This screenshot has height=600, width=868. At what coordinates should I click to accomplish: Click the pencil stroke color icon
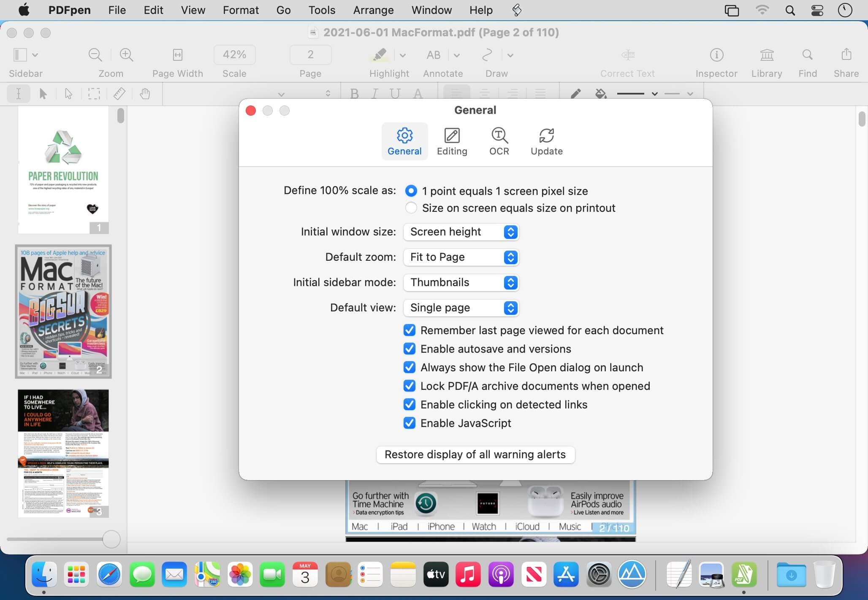[576, 93]
